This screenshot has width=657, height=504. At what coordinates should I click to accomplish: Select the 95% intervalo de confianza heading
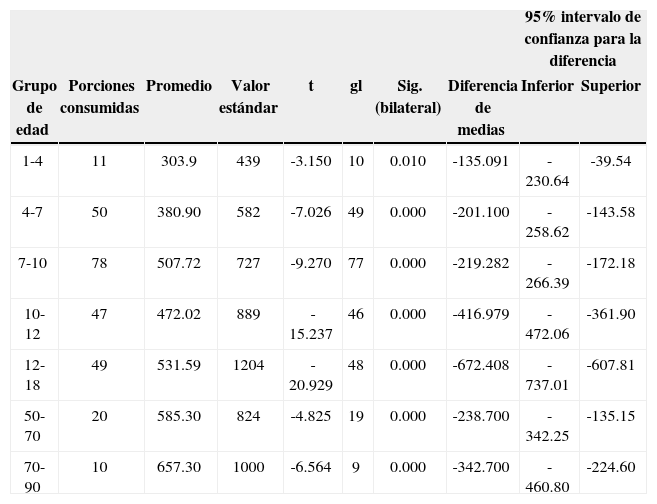point(582,39)
